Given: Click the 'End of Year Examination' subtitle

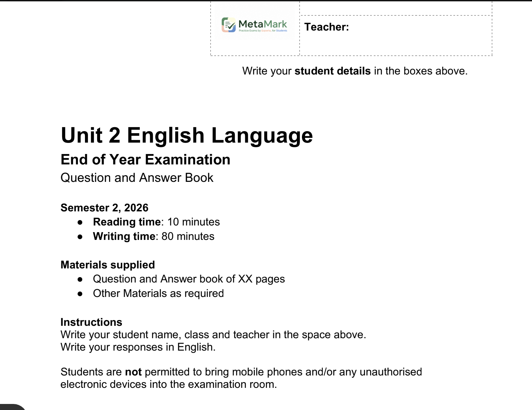Looking at the screenshot, I should click(x=145, y=159).
